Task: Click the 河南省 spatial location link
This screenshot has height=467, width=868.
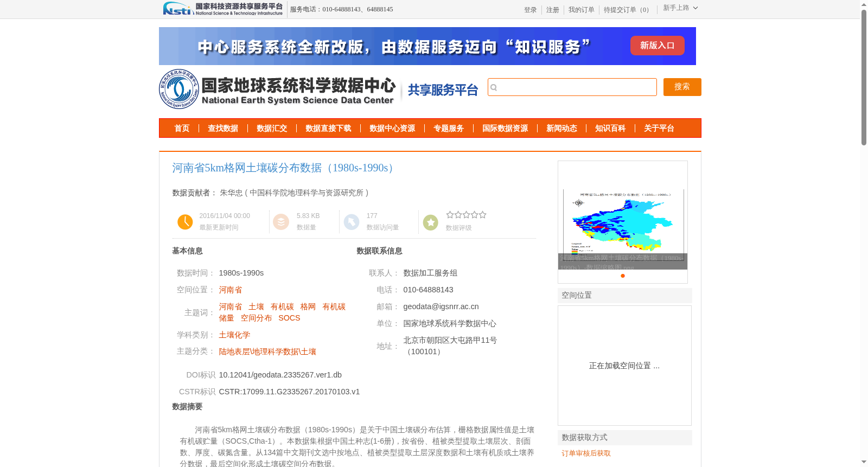Action: [231, 290]
